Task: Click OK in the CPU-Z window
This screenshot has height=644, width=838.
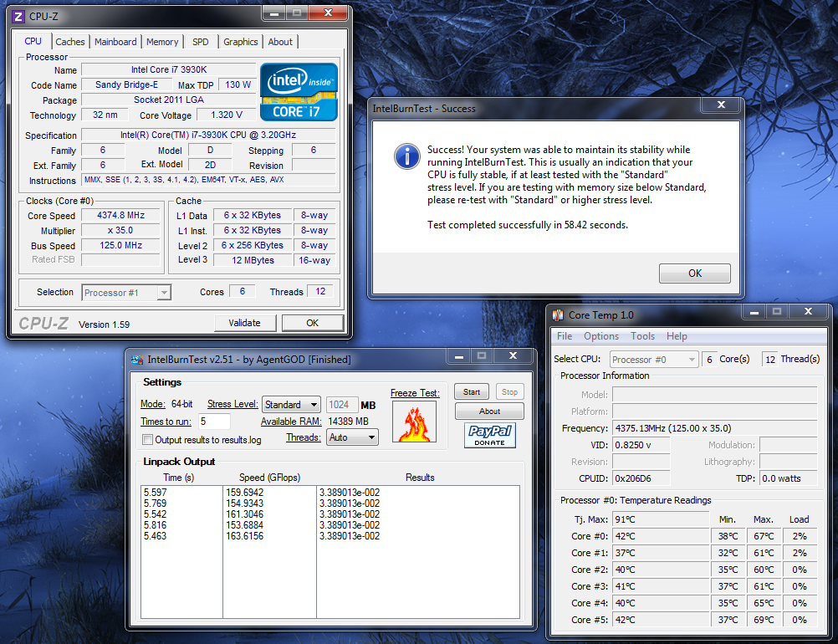Action: (312, 323)
